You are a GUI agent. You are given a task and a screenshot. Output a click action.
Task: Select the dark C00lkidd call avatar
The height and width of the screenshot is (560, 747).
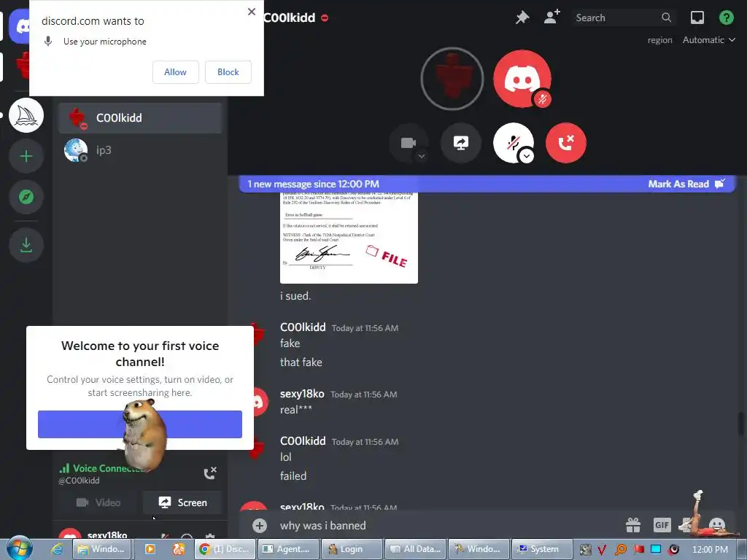(452, 79)
